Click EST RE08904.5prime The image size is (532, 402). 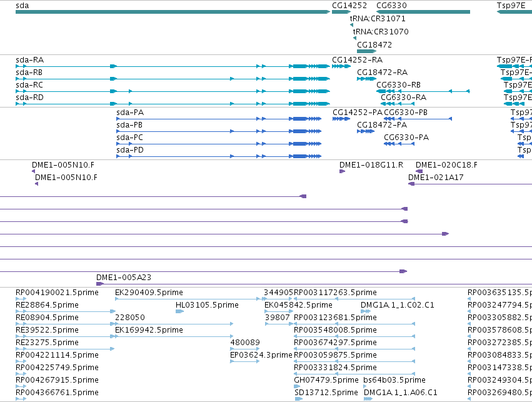(x=66, y=324)
